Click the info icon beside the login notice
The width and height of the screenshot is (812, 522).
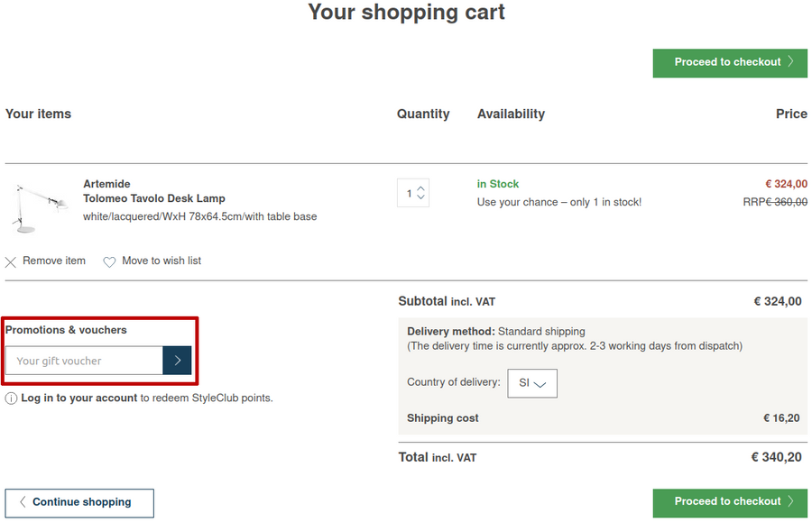pyautogui.click(x=11, y=398)
